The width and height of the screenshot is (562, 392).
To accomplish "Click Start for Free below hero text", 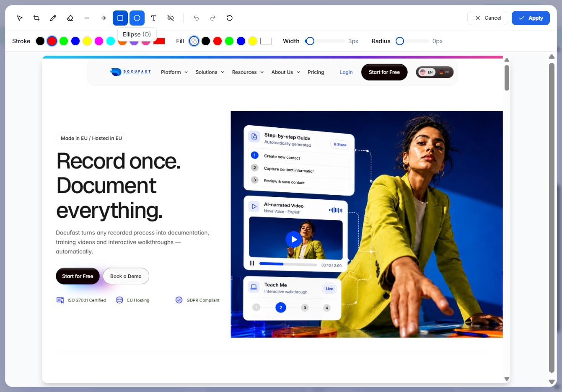I will [78, 276].
